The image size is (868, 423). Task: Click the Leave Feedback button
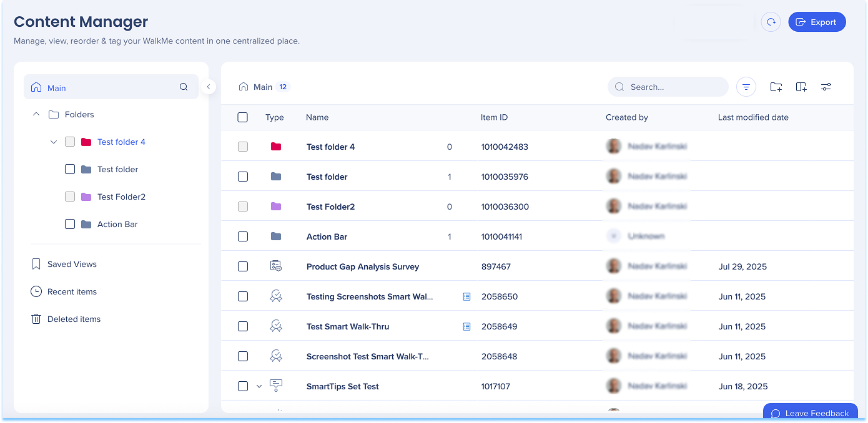810,413
